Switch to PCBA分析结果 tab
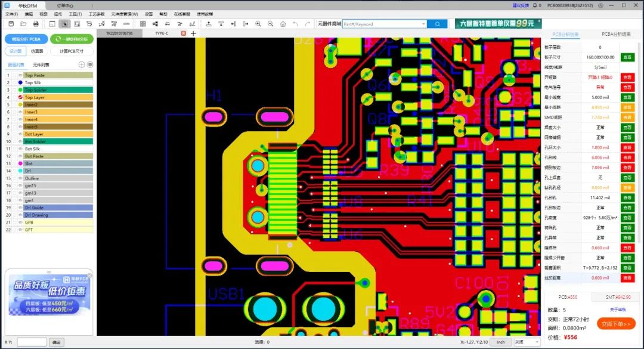The image size is (644, 349). coord(616,35)
